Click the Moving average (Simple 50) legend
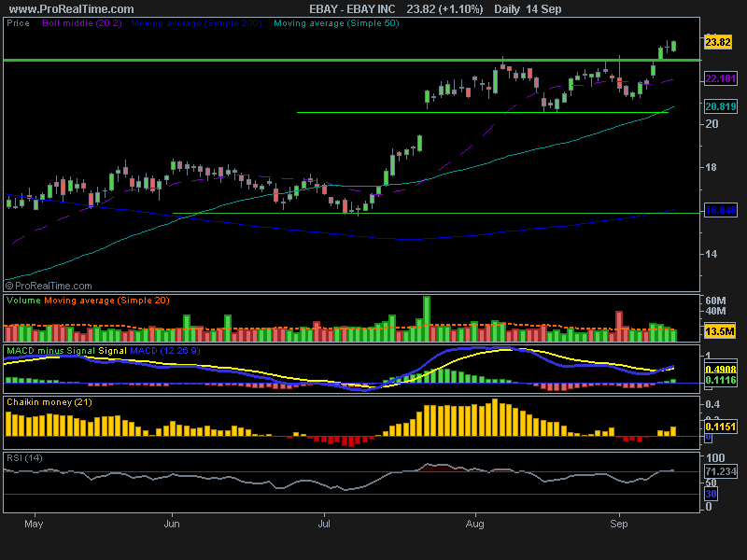 point(336,23)
